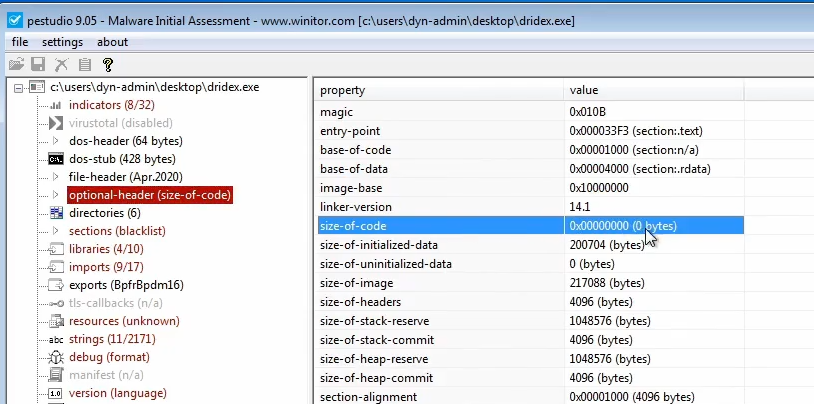Click the imports node icon
The height and width of the screenshot is (404, 814).
point(56,267)
